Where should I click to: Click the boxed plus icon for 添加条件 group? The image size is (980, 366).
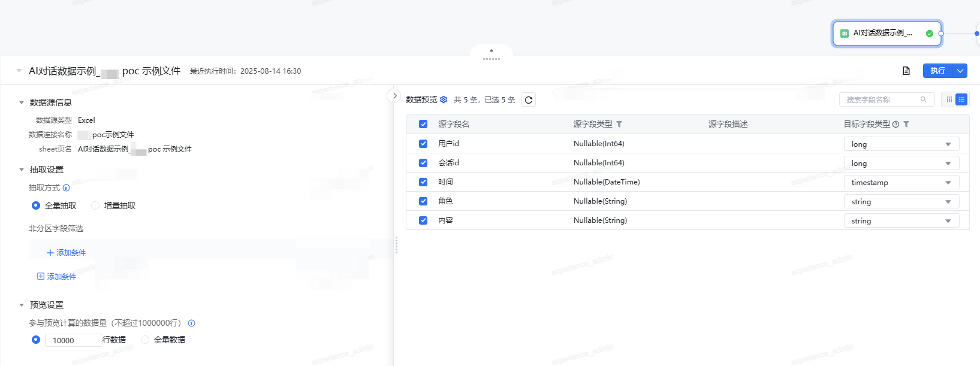coord(41,276)
